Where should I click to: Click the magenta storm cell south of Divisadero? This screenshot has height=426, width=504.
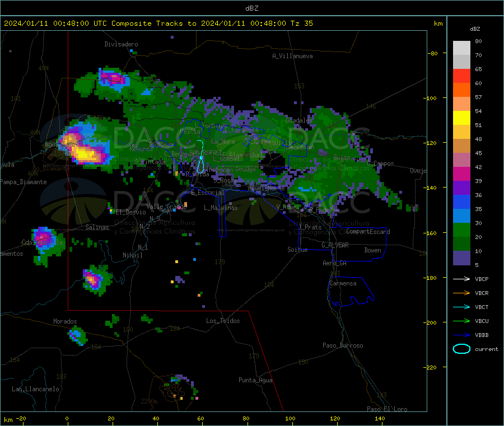tap(113, 78)
